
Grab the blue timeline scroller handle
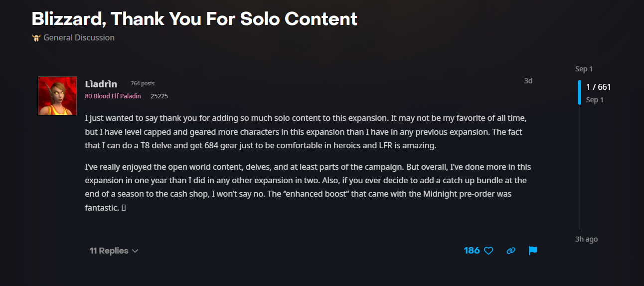(580, 92)
